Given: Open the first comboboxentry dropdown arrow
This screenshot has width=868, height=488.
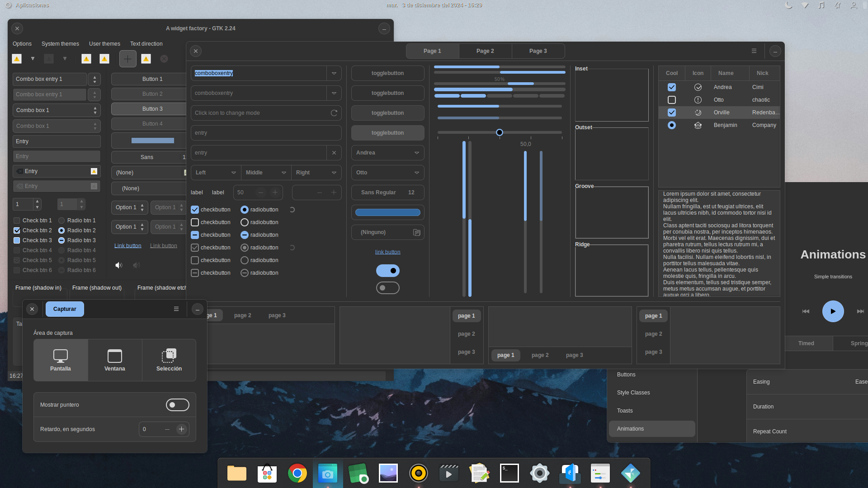Looking at the screenshot, I should click(x=334, y=73).
